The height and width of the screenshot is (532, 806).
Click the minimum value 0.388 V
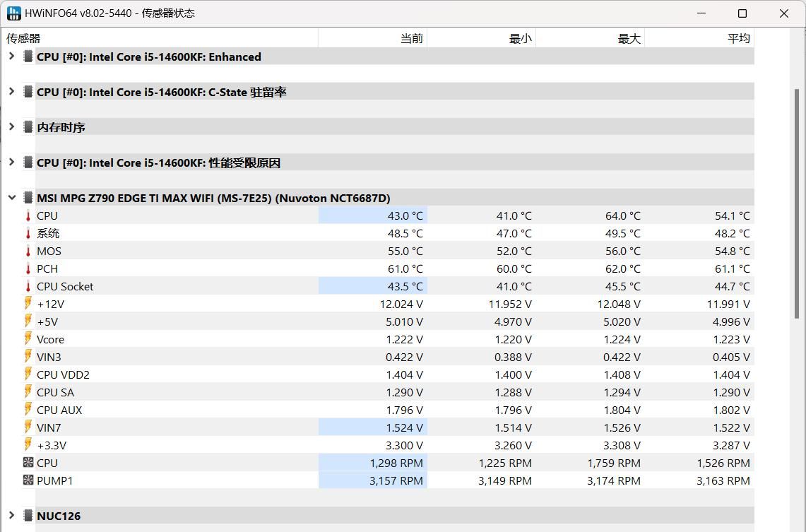point(513,357)
